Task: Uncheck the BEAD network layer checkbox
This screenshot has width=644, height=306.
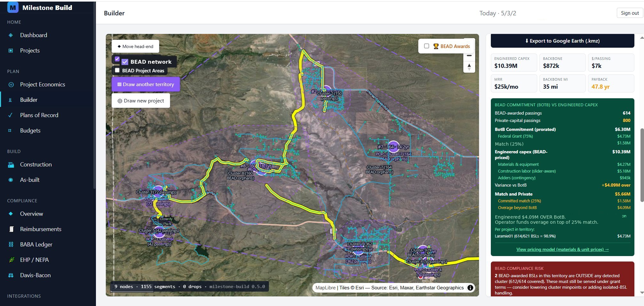Action: click(x=125, y=62)
